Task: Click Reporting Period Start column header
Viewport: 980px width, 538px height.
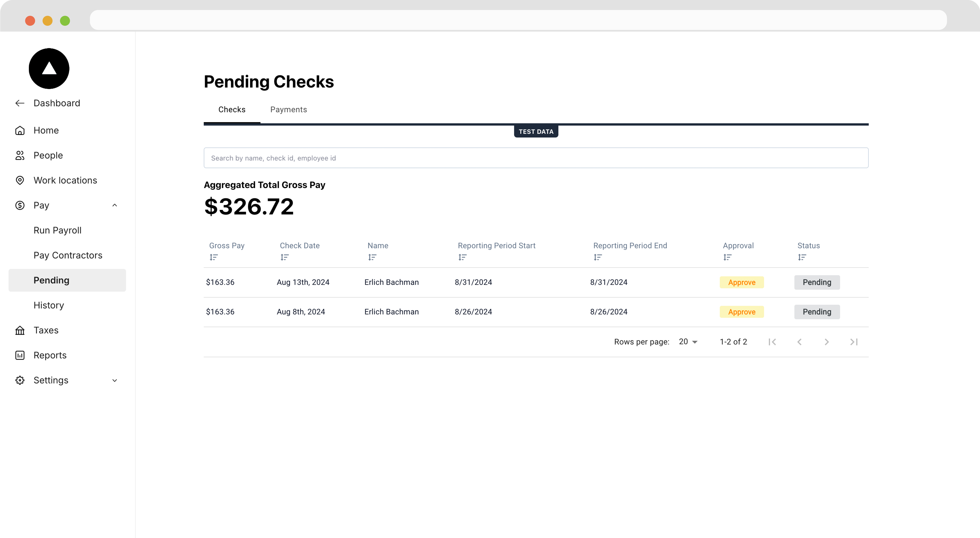Action: click(x=497, y=246)
